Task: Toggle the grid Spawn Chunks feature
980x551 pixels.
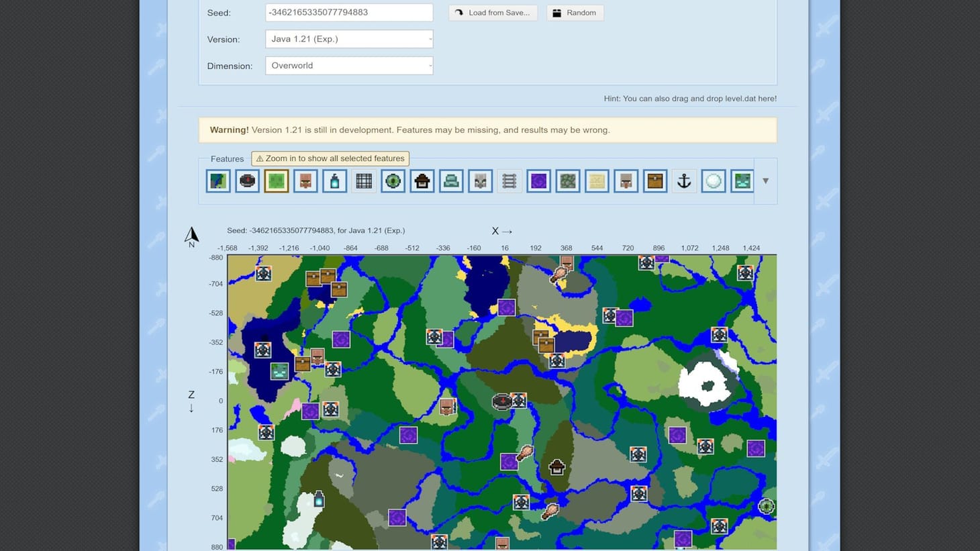Action: (x=363, y=181)
